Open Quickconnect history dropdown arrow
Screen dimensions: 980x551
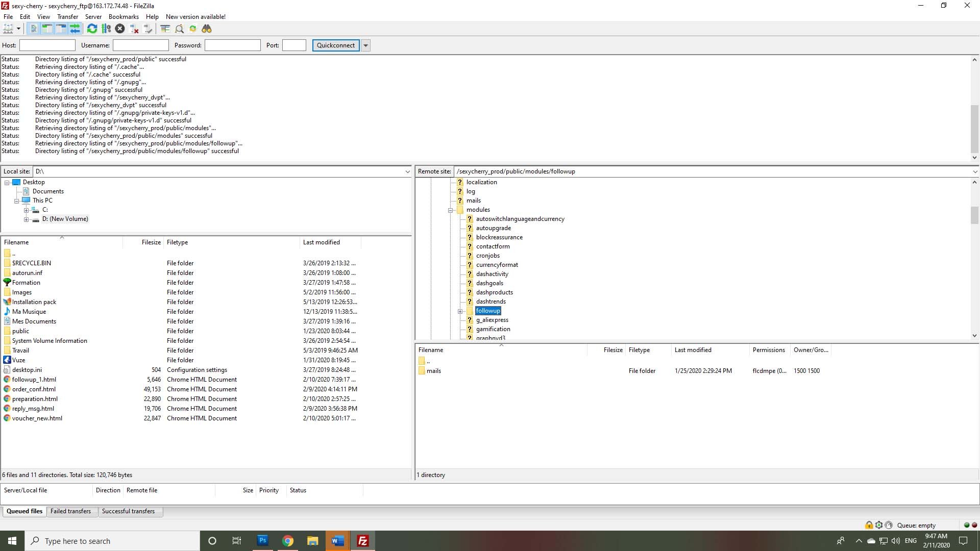click(365, 45)
